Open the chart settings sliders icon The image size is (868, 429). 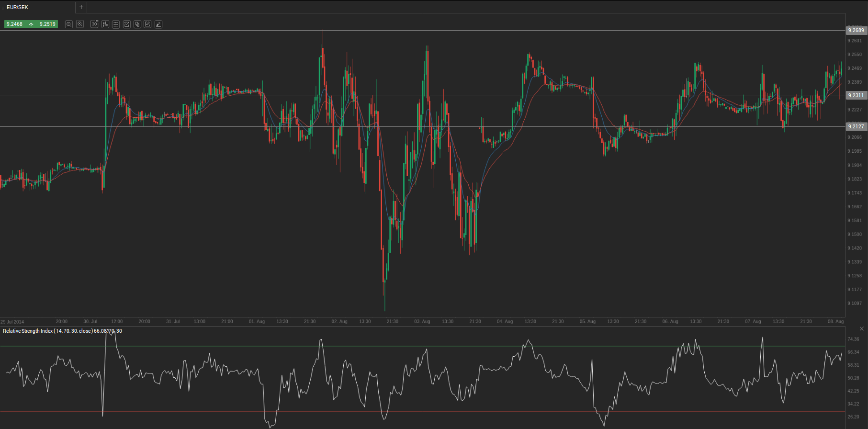coord(116,24)
